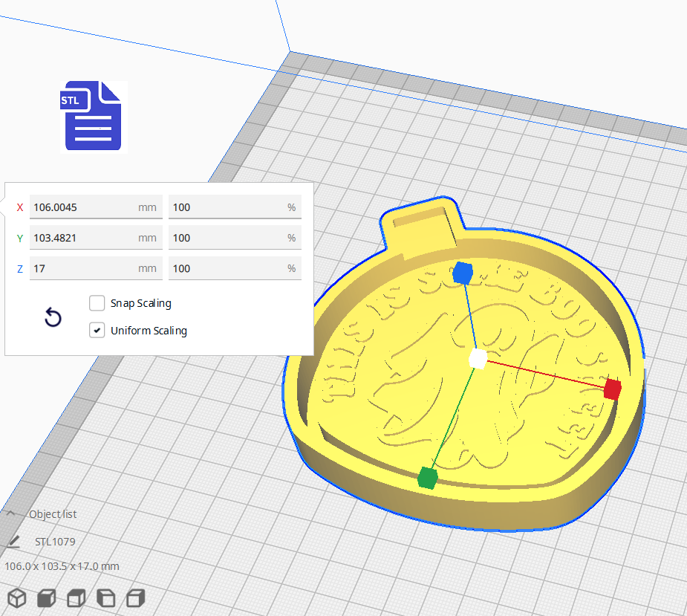This screenshot has width=687, height=616.
Task: Click the green Y-axis scale handle
Action: click(429, 478)
